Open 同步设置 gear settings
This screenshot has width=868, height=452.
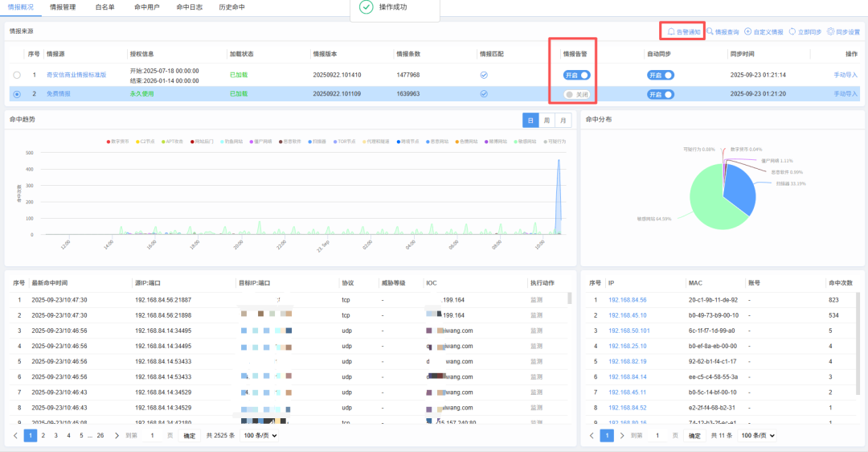(831, 31)
